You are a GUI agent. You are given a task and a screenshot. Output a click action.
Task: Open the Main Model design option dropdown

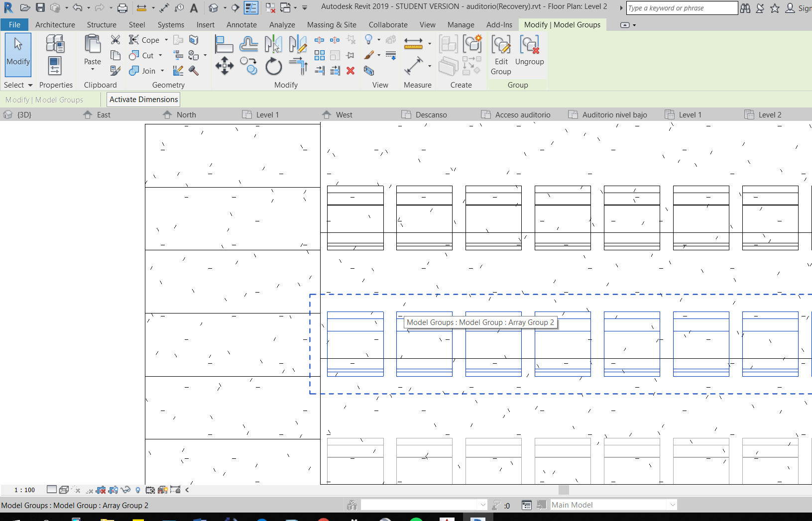coord(672,505)
